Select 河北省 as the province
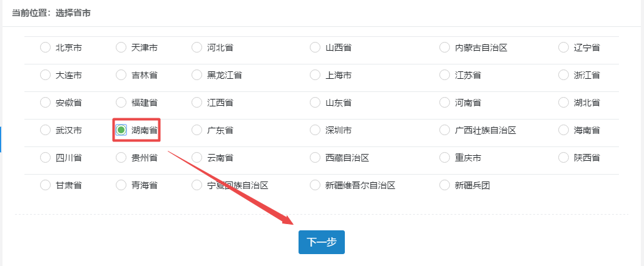644x266 pixels. [197, 48]
